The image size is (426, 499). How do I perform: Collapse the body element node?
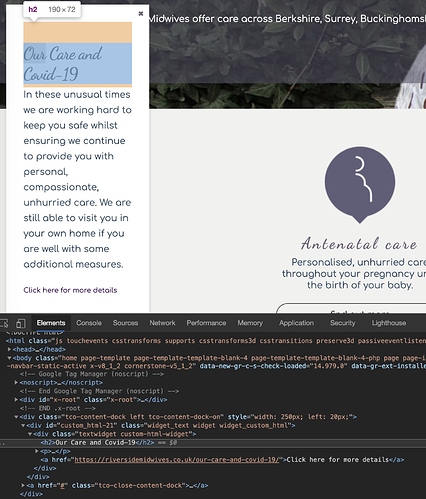coord(9,358)
